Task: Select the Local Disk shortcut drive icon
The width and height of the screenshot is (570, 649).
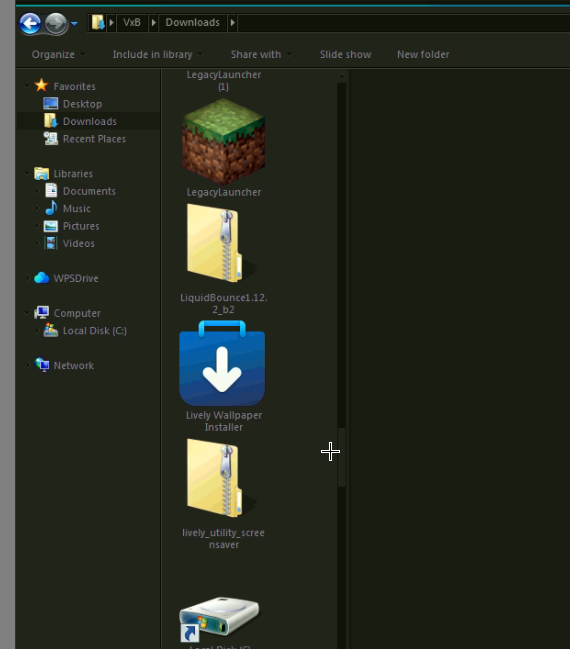Action: (x=220, y=618)
